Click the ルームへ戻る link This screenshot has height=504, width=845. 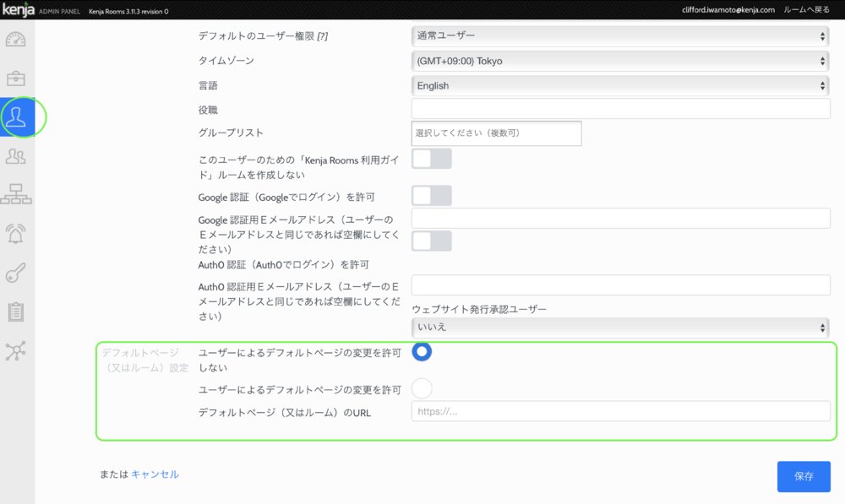click(806, 9)
